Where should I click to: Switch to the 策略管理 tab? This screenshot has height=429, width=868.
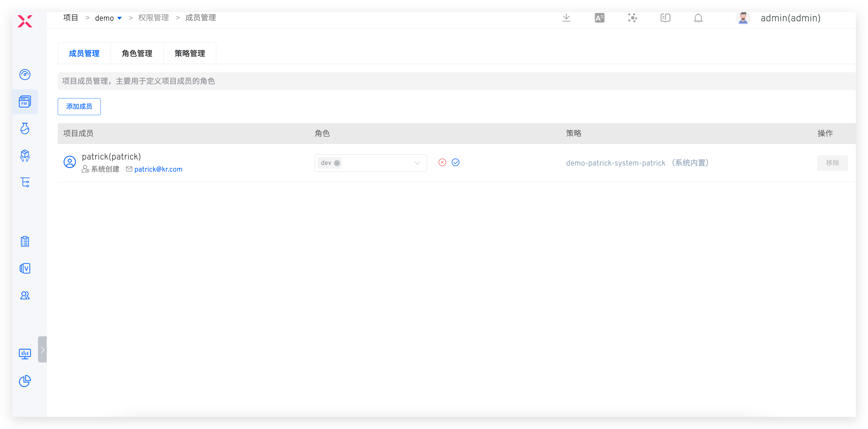click(x=190, y=53)
